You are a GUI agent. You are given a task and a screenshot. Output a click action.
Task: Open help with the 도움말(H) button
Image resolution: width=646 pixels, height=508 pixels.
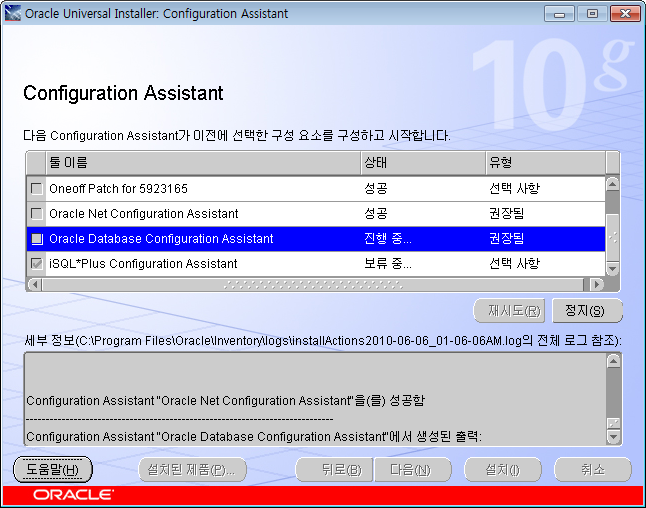click(x=53, y=469)
